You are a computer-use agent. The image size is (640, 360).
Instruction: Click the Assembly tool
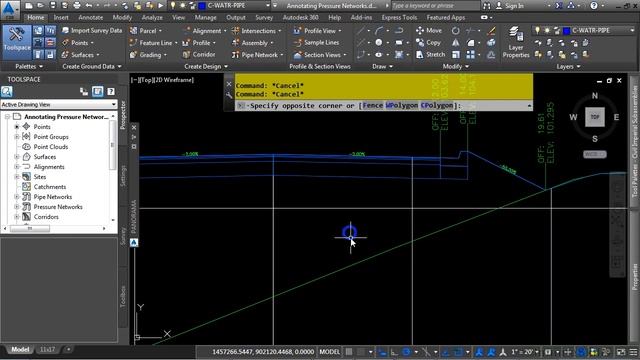[x=252, y=43]
